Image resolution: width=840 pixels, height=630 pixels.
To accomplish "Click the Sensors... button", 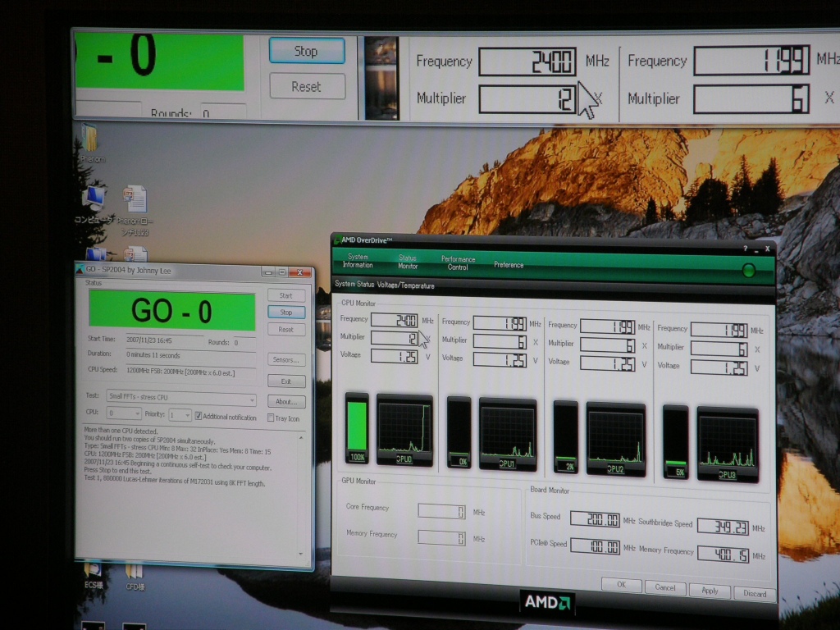I will (286, 359).
